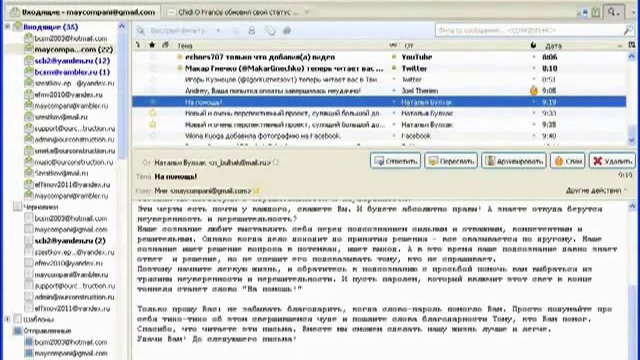Sort by От column header

click(x=463, y=45)
